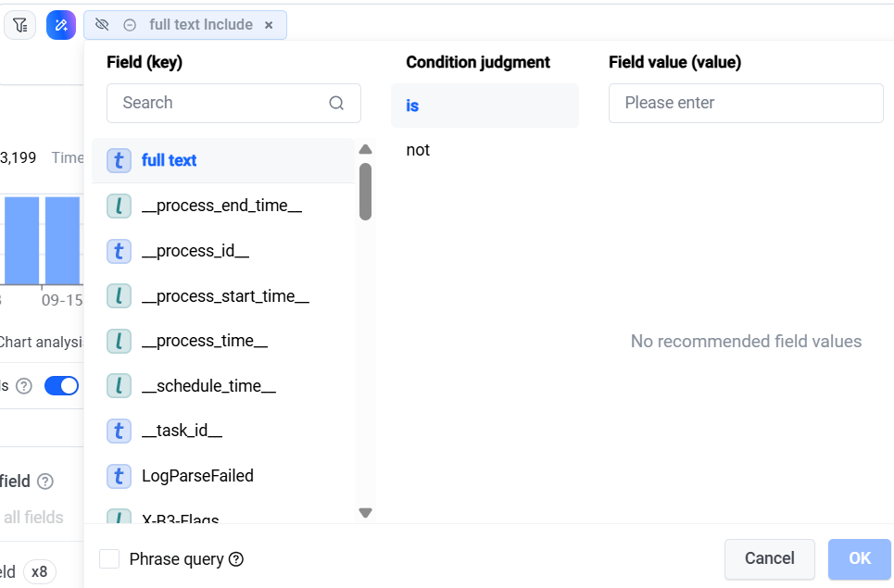Image resolution: width=894 pixels, height=588 pixels.
Task: Click the text type icon beside __task_id__
Action: point(120,431)
